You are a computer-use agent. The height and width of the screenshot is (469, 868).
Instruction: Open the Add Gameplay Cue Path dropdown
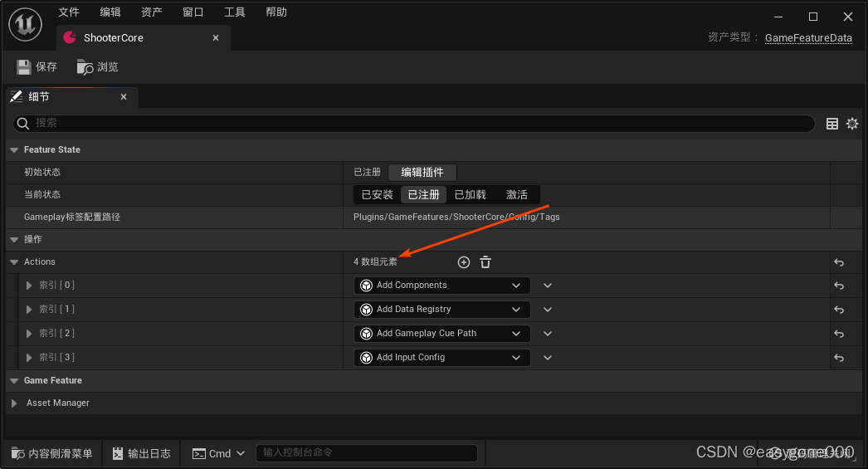tap(441, 334)
